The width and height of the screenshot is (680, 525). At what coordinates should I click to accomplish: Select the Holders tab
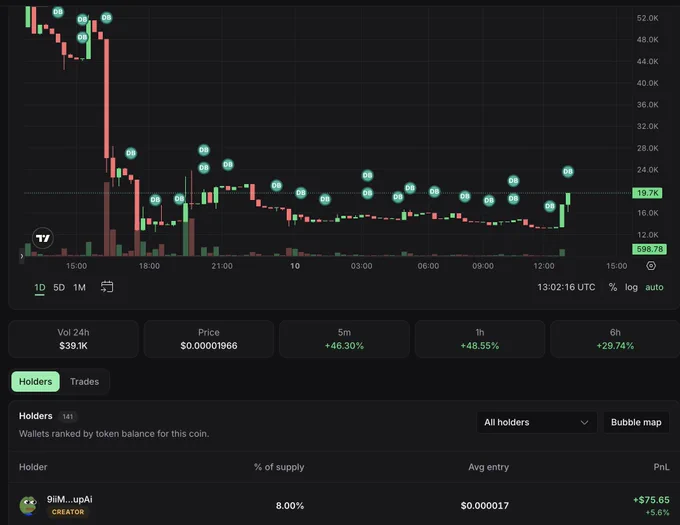(x=36, y=382)
